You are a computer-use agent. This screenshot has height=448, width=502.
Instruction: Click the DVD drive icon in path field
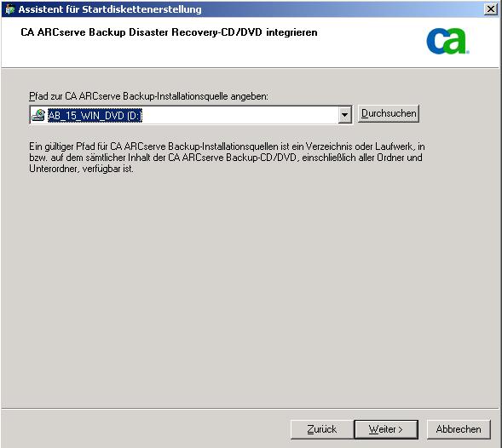click(x=38, y=115)
